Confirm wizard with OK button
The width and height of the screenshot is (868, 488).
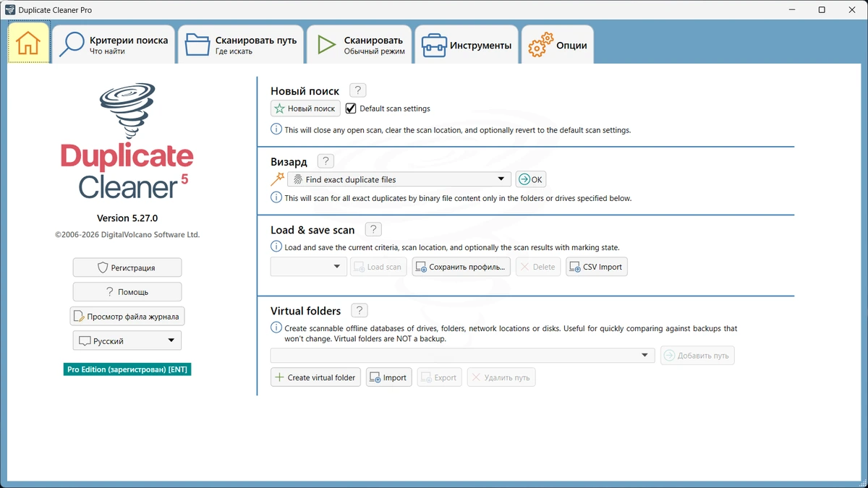(531, 179)
